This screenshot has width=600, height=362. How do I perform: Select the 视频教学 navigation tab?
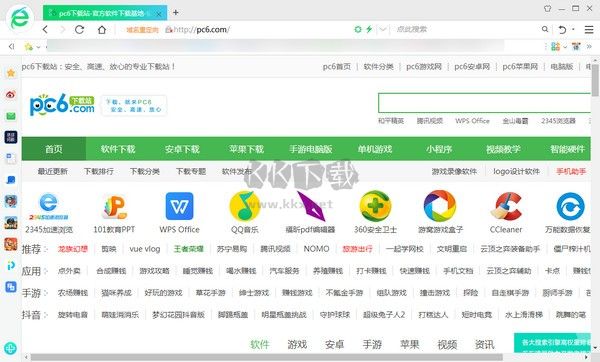click(x=503, y=149)
